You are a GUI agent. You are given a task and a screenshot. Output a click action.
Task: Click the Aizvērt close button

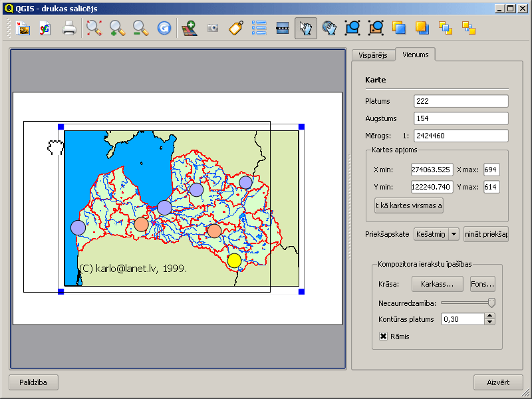498,382
